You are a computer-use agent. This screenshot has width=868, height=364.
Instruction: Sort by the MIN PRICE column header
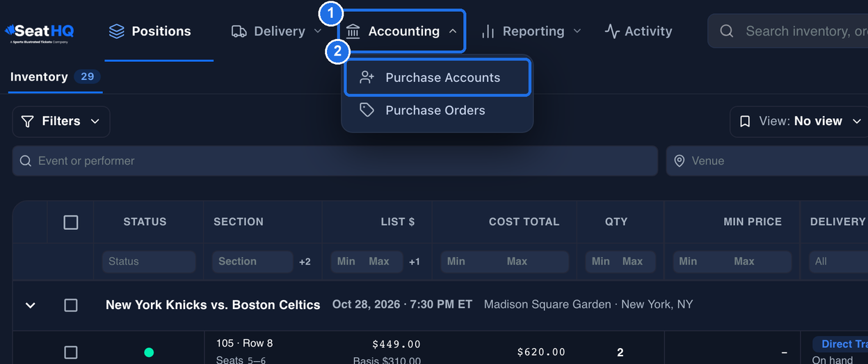click(753, 222)
